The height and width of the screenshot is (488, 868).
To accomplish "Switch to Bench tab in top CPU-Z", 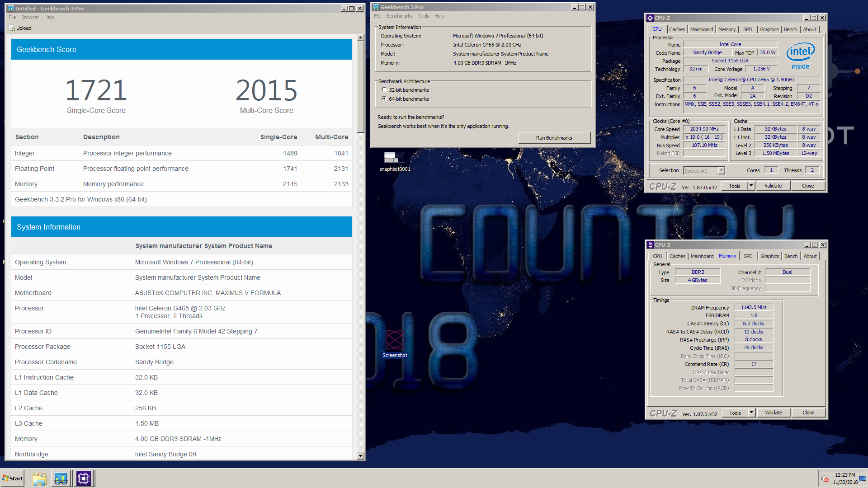I will [791, 29].
